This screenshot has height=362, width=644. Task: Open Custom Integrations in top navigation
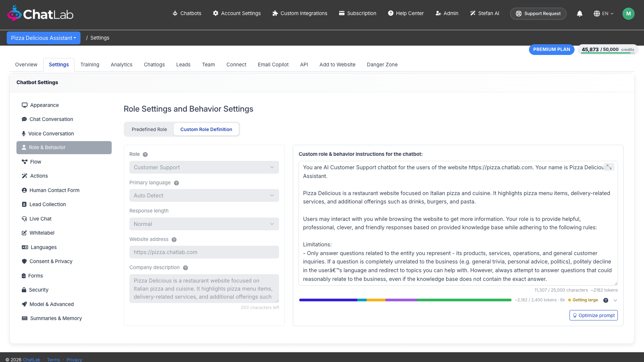tap(300, 13)
